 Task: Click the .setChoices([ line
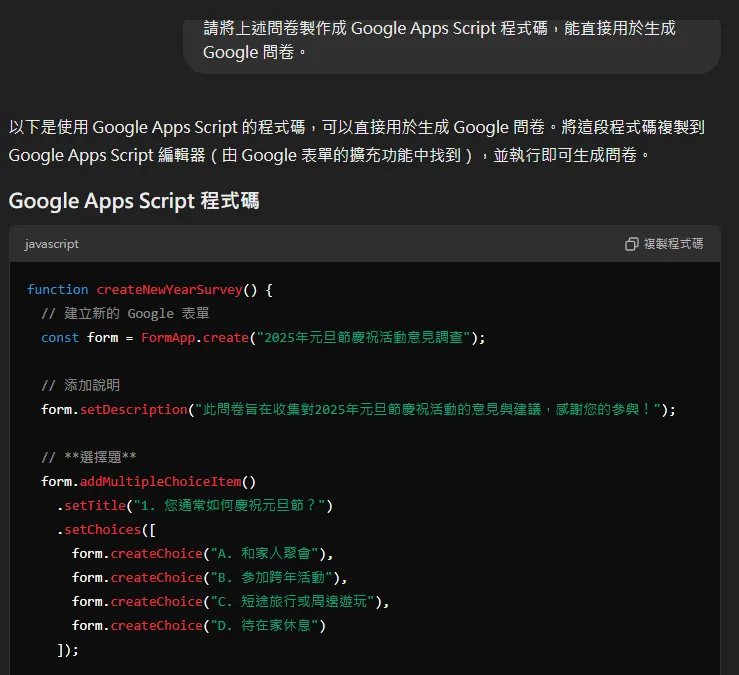click(x=107, y=529)
